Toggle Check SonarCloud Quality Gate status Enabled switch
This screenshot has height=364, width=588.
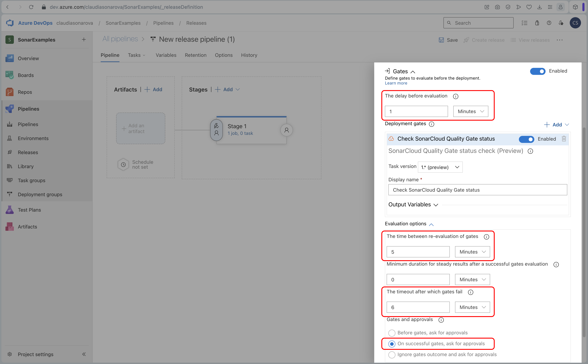[526, 139]
